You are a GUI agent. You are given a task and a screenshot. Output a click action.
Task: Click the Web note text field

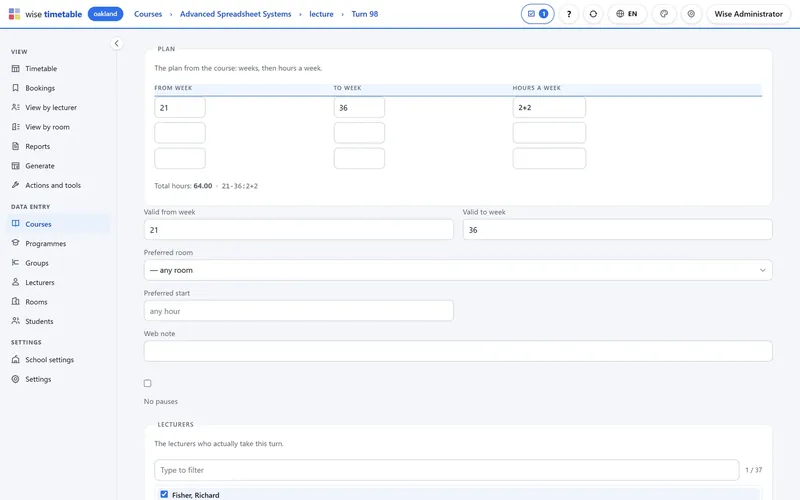458,351
